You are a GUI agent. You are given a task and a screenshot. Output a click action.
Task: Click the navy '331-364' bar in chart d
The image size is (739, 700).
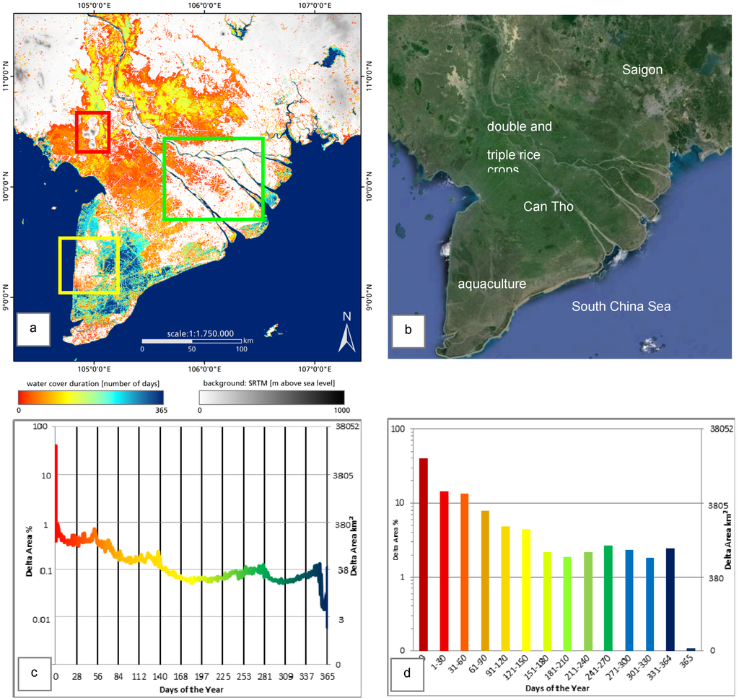click(670, 600)
